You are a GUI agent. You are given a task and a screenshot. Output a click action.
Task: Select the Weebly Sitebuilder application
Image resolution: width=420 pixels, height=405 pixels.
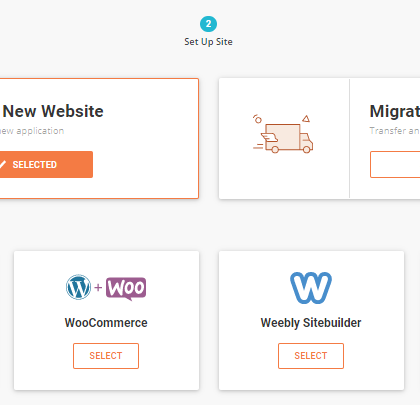pyautogui.click(x=311, y=356)
